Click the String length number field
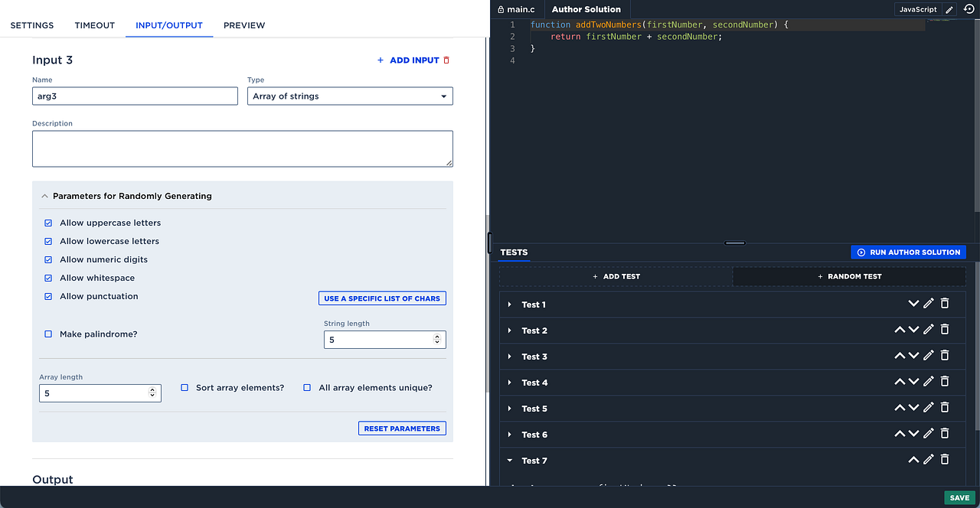Image resolution: width=980 pixels, height=508 pixels. [385, 340]
